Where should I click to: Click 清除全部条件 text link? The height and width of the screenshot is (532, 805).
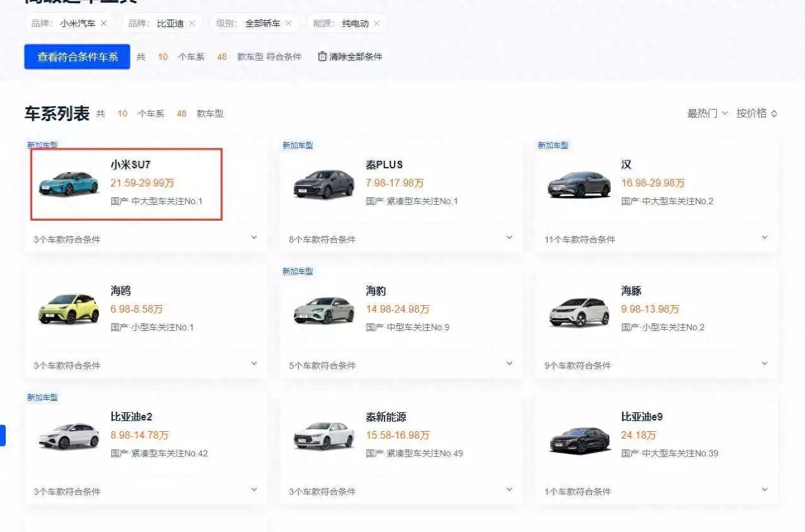pos(356,57)
